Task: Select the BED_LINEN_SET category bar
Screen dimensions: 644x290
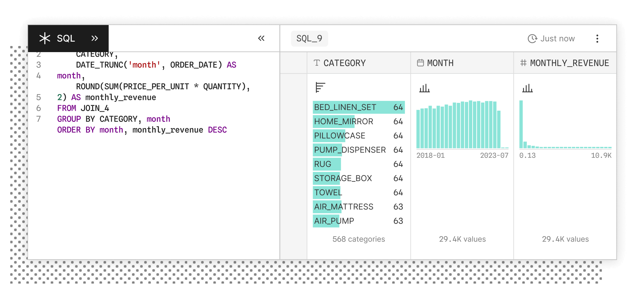Action: tap(358, 107)
